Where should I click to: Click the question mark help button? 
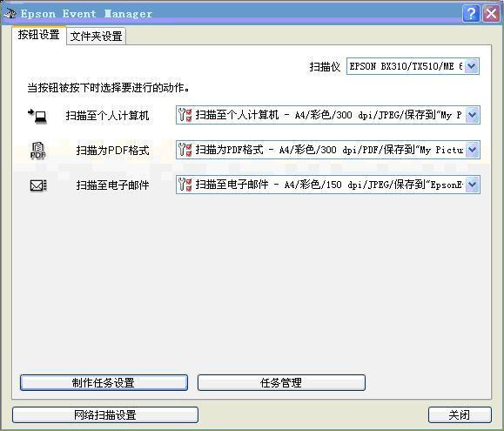(471, 14)
